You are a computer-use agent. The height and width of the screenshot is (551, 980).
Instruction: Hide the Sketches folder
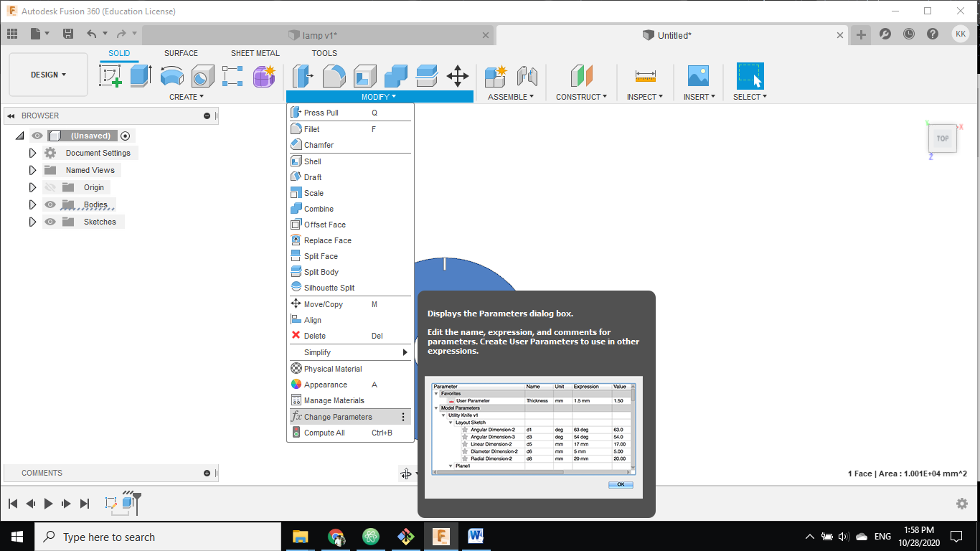pyautogui.click(x=50, y=222)
